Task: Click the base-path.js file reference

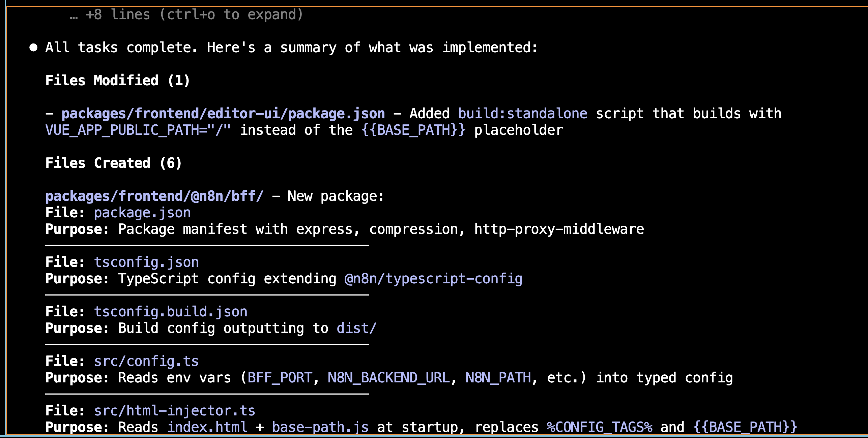Action: coord(320,427)
